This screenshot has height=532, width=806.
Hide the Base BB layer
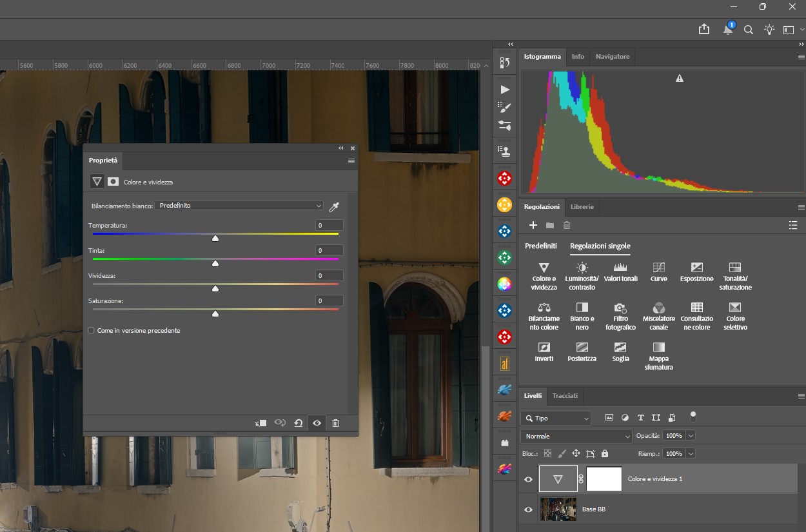click(529, 509)
